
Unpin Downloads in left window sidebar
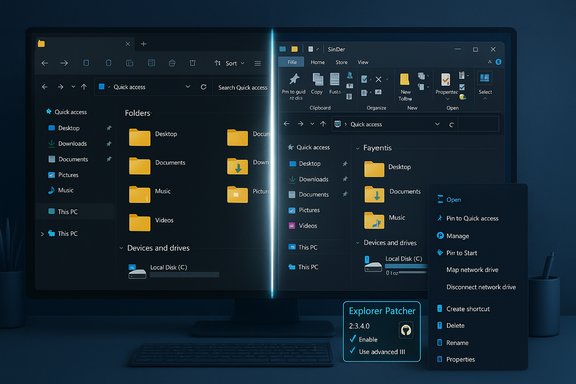coord(109,144)
